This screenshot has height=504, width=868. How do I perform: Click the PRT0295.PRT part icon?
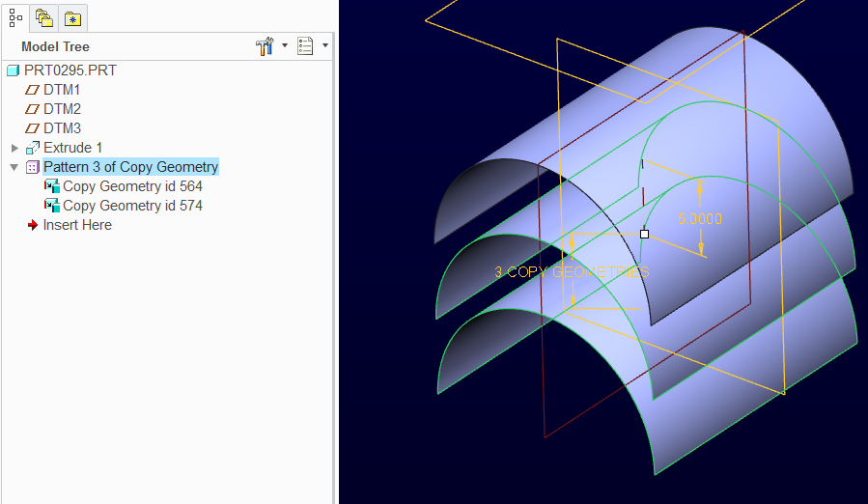tap(14, 70)
